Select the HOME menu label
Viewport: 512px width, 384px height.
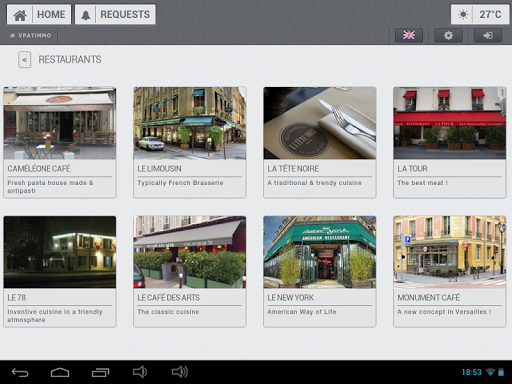(51, 15)
